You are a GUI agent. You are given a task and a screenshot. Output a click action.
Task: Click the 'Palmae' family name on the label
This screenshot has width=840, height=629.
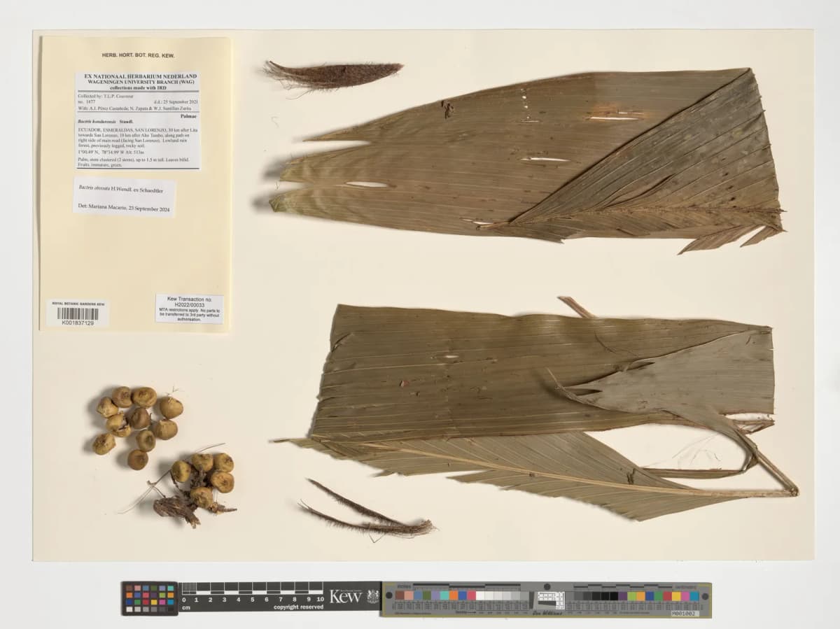[188, 115]
